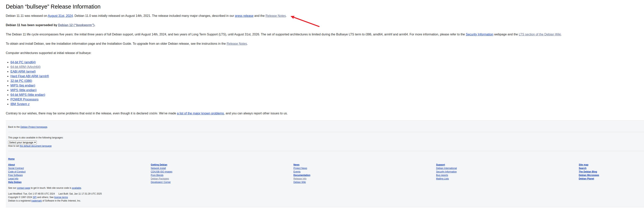Open The Debian Blog footer link
This screenshot has height=223, width=644.
point(588,172)
